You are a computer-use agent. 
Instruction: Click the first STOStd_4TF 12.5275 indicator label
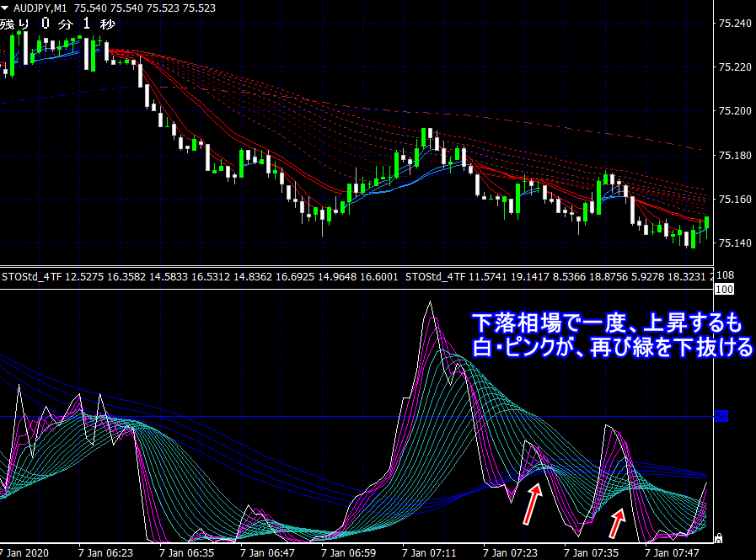pyautogui.click(x=200, y=277)
